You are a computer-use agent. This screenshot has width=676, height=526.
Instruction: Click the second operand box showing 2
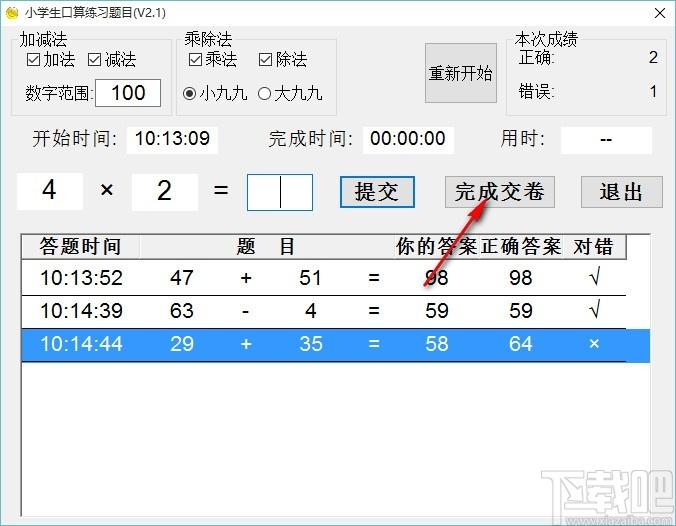click(x=165, y=192)
